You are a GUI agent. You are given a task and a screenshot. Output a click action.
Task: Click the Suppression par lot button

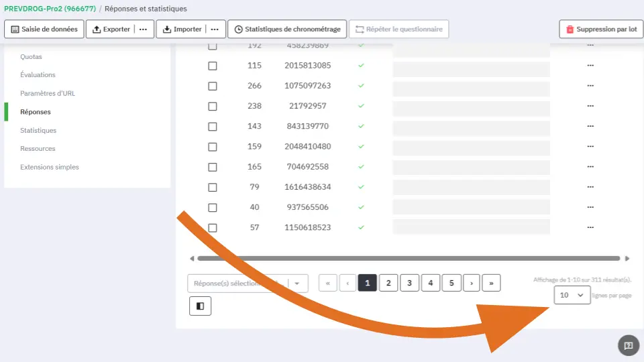pyautogui.click(x=601, y=29)
